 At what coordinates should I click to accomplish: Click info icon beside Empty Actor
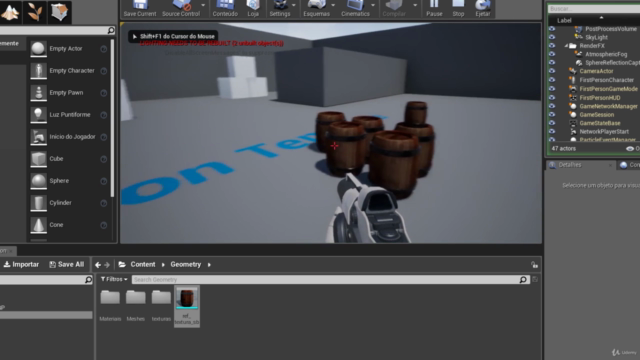coord(104,49)
